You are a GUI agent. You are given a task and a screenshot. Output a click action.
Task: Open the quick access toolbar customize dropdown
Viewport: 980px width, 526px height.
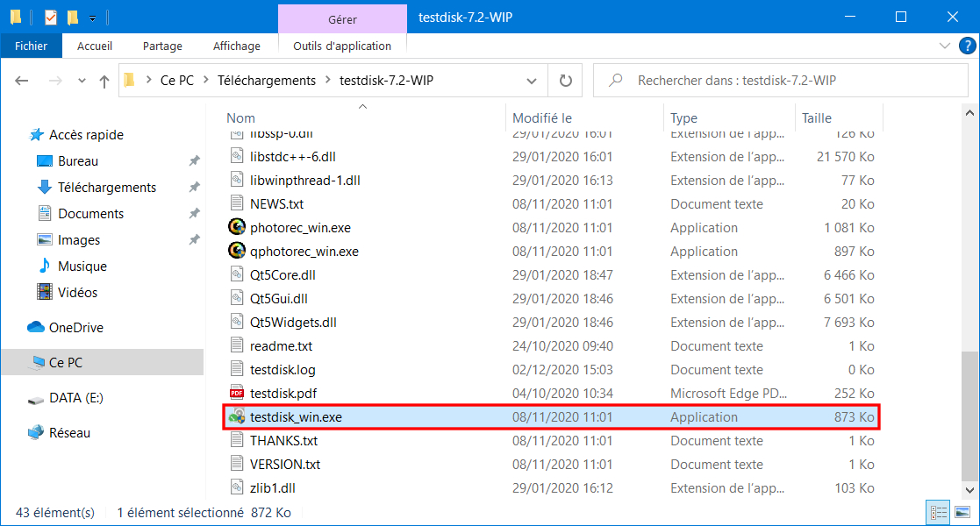(92, 18)
